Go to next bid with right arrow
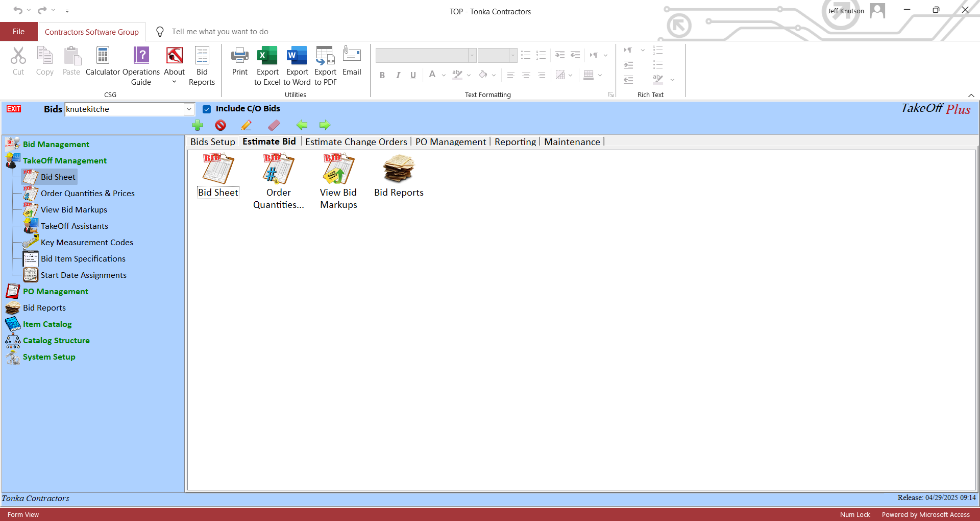 (325, 125)
